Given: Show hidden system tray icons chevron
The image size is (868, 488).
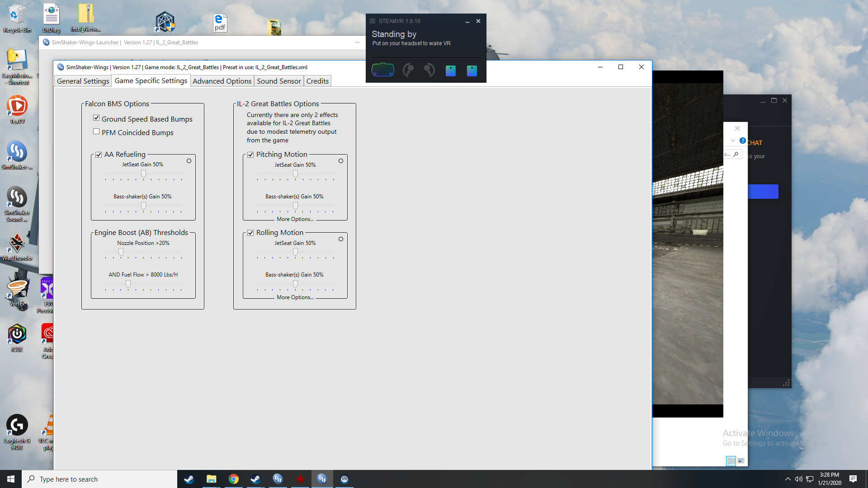Looking at the screenshot, I should (x=788, y=479).
